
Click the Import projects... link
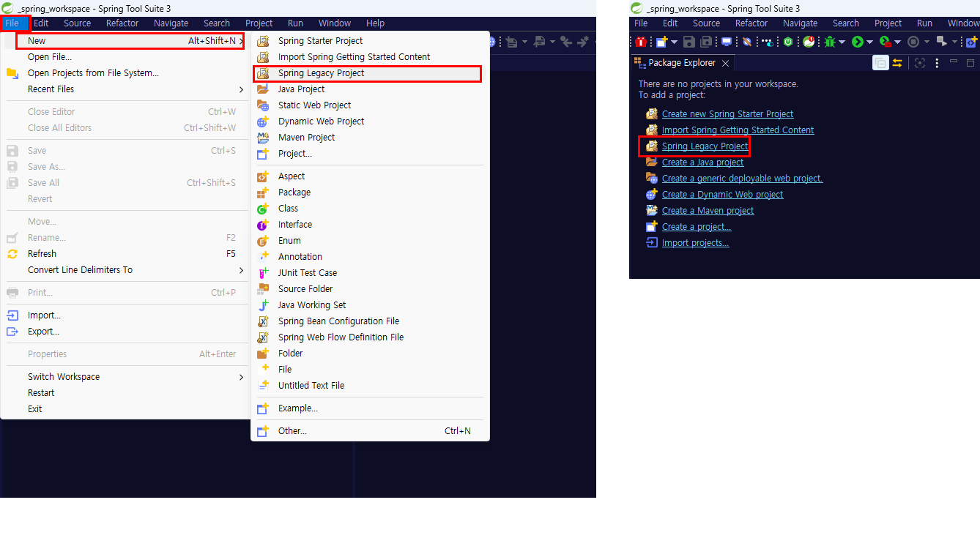point(695,243)
